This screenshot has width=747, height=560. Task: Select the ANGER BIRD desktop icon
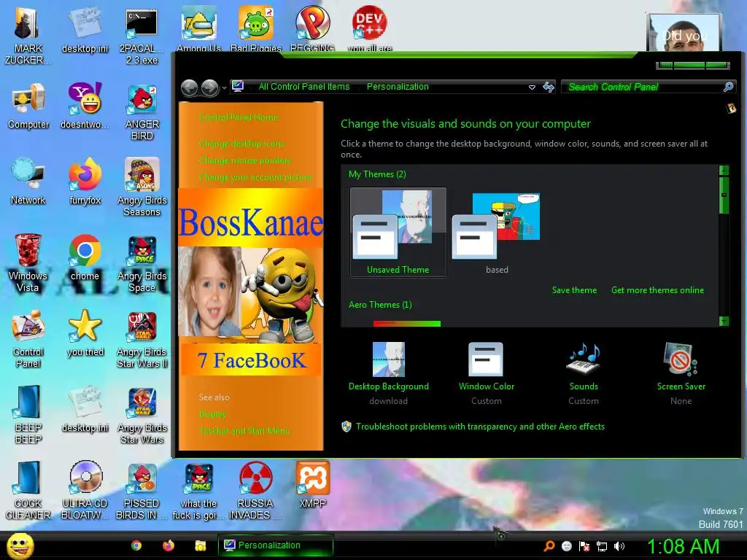pos(142,112)
